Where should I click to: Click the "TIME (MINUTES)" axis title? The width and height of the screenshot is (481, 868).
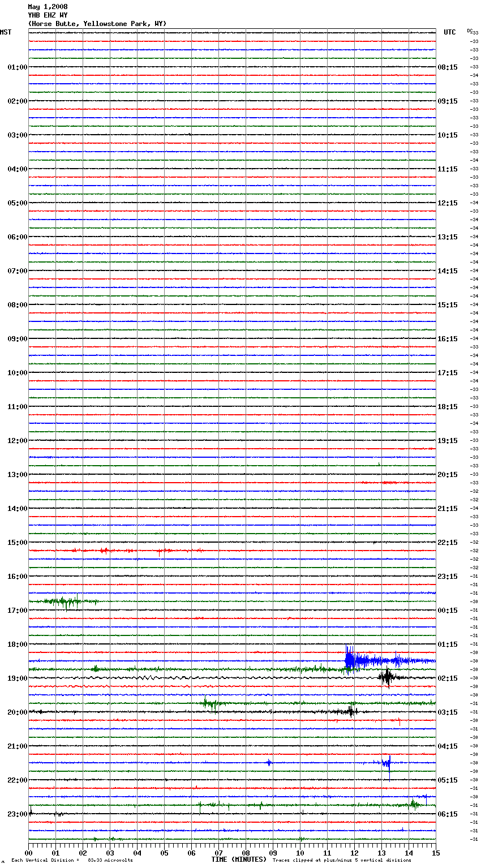239,860
